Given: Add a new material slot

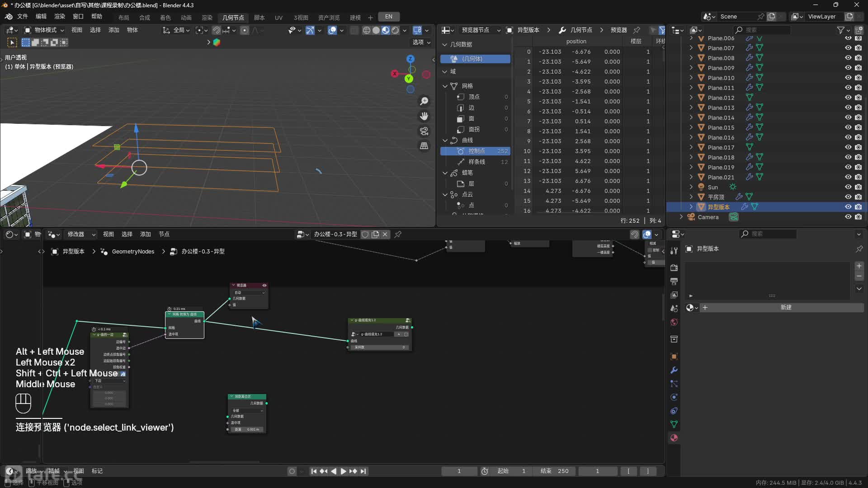Looking at the screenshot, I should pyautogui.click(x=859, y=266).
